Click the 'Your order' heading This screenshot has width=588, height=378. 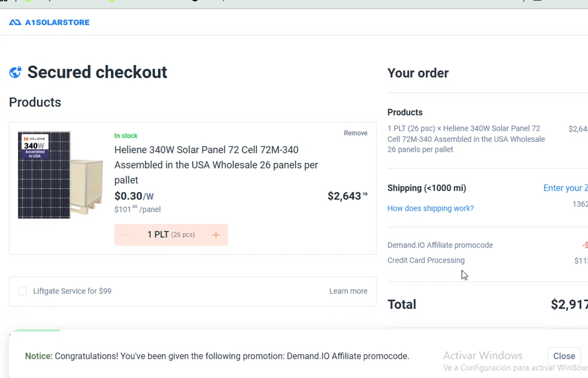(418, 73)
